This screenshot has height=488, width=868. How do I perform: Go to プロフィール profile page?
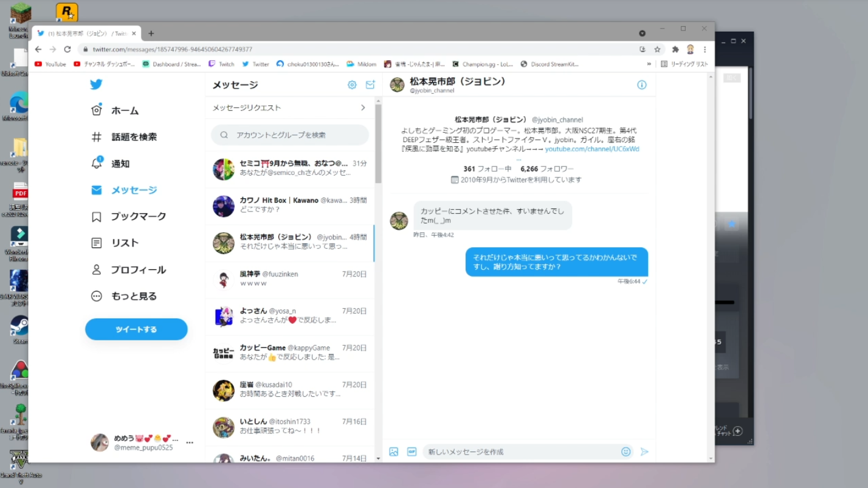[128, 270]
